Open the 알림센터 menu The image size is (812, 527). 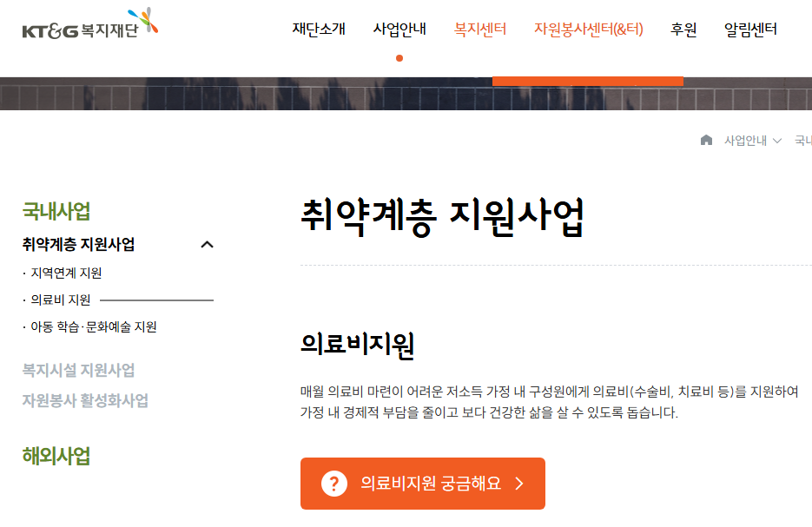750,29
